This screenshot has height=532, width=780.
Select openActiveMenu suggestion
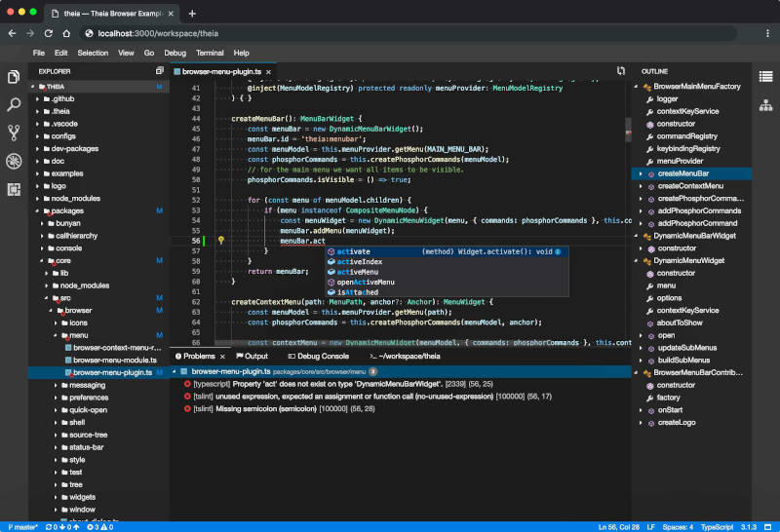tap(447, 283)
